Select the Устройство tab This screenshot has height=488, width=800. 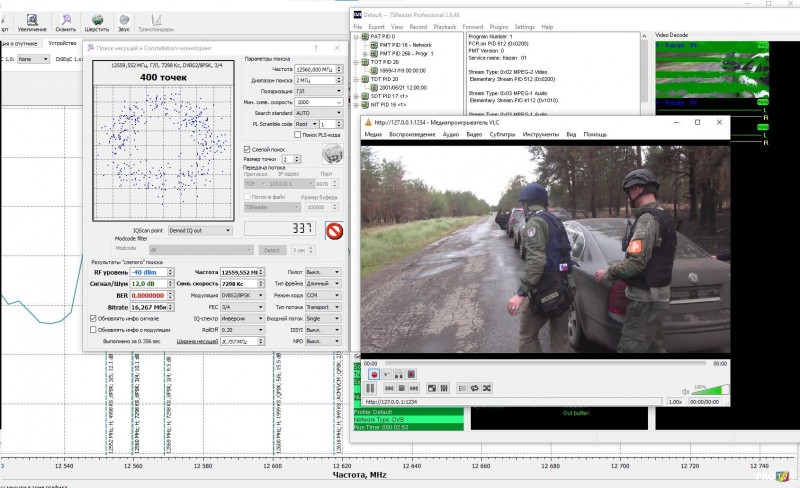click(62, 44)
